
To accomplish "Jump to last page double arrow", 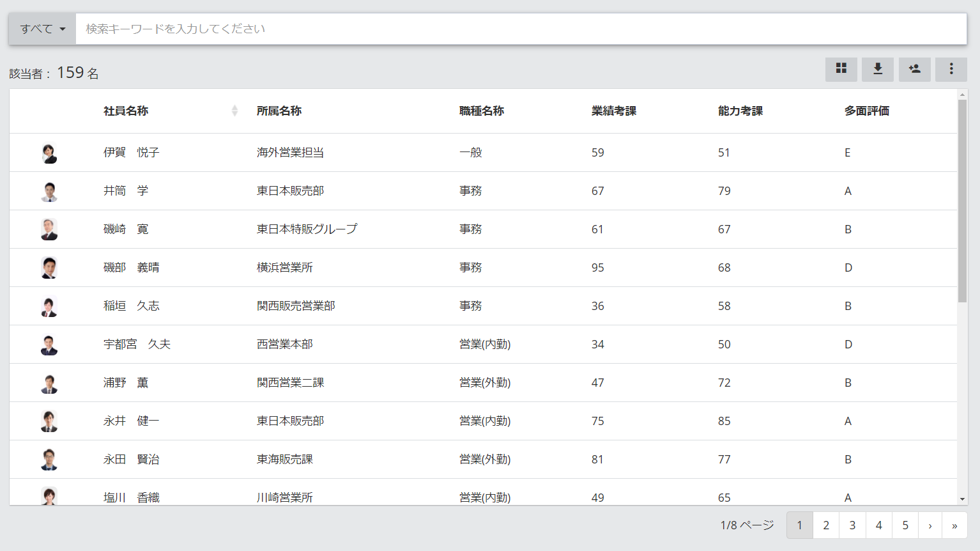I will 954,525.
